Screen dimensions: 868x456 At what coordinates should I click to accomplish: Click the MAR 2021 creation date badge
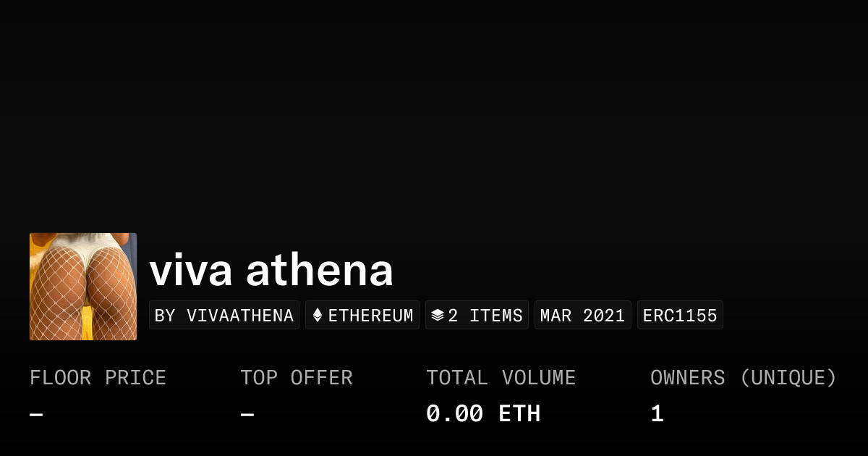tap(582, 316)
